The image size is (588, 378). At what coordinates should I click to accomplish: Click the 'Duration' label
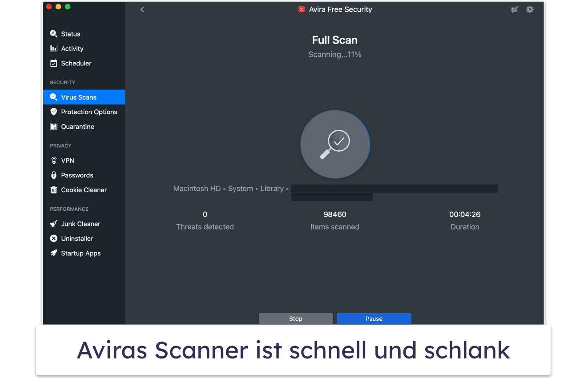[465, 227]
